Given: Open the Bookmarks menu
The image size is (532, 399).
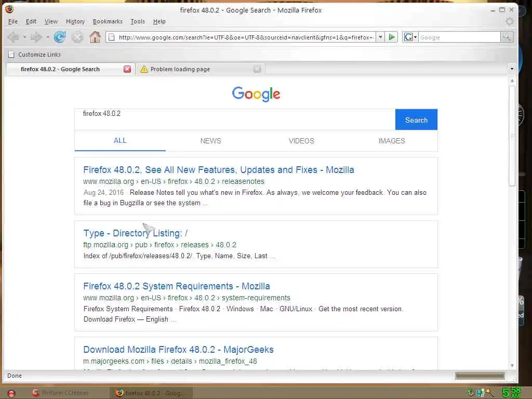Looking at the screenshot, I should (x=108, y=21).
